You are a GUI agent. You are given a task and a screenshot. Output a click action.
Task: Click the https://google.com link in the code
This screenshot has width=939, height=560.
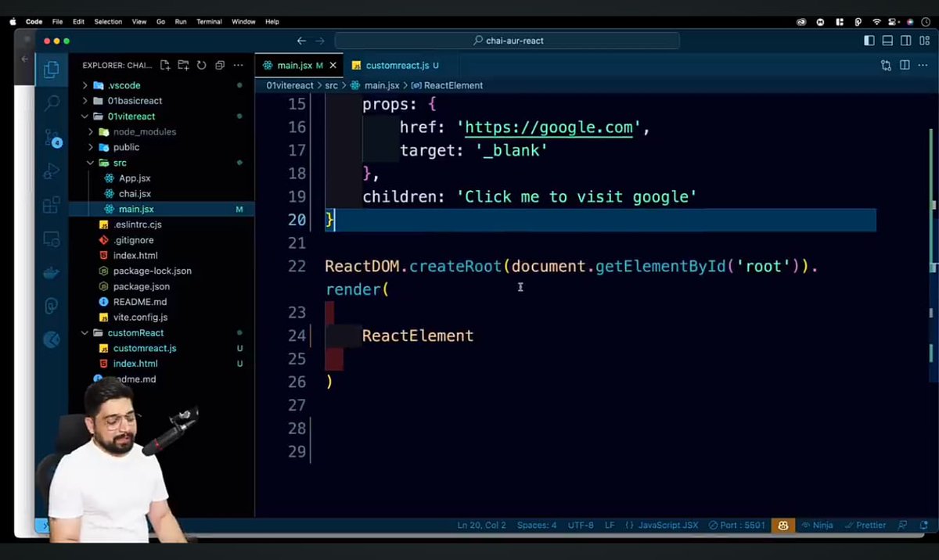pyautogui.click(x=548, y=127)
